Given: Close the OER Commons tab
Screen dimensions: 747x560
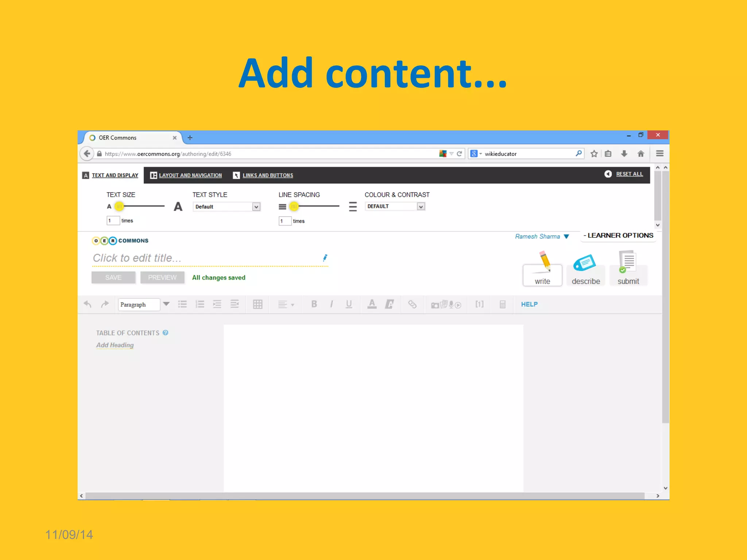Looking at the screenshot, I should click(x=175, y=138).
